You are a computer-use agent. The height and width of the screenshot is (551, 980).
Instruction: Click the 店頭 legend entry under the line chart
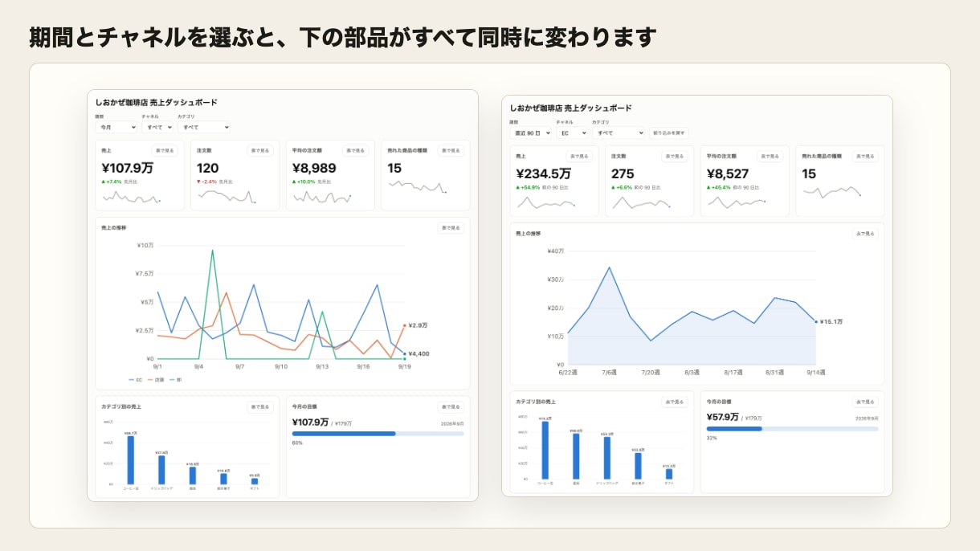point(157,379)
